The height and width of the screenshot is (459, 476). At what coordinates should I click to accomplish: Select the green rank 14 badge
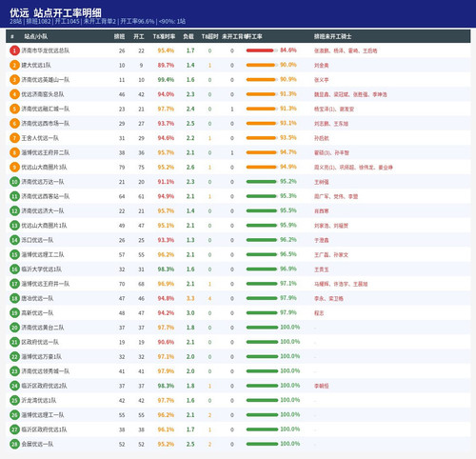(x=14, y=240)
